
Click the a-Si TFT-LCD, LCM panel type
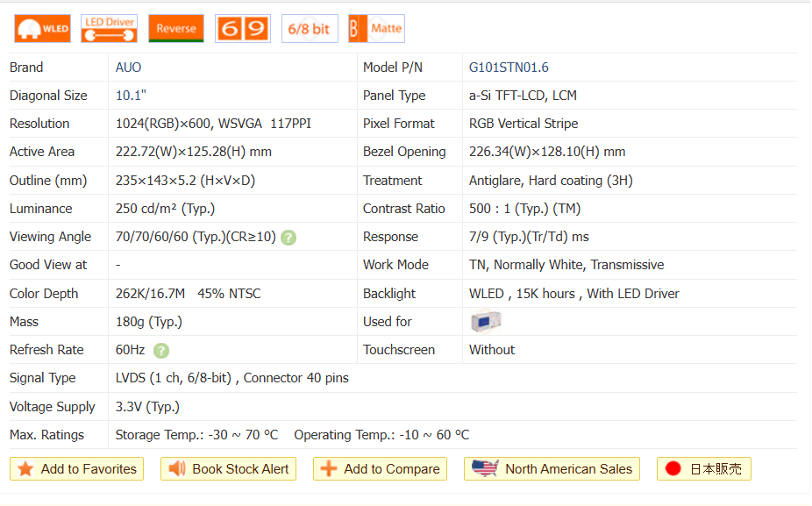[x=523, y=96]
